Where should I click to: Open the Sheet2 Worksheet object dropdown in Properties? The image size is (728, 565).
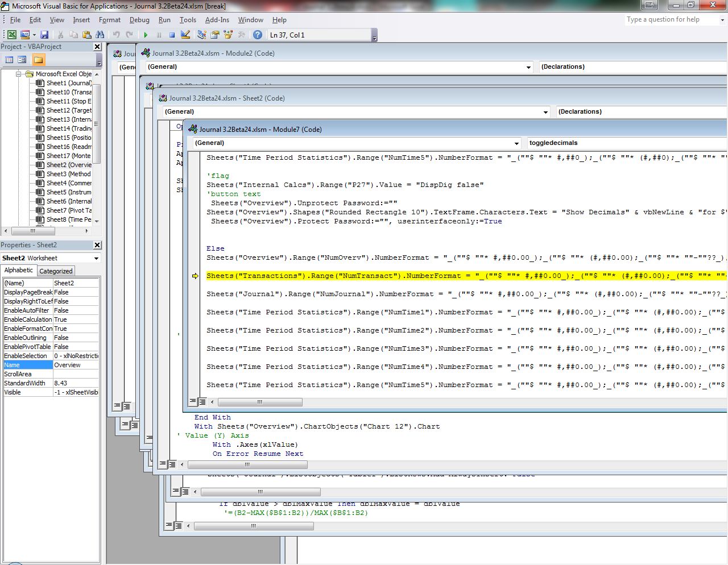[96, 258]
